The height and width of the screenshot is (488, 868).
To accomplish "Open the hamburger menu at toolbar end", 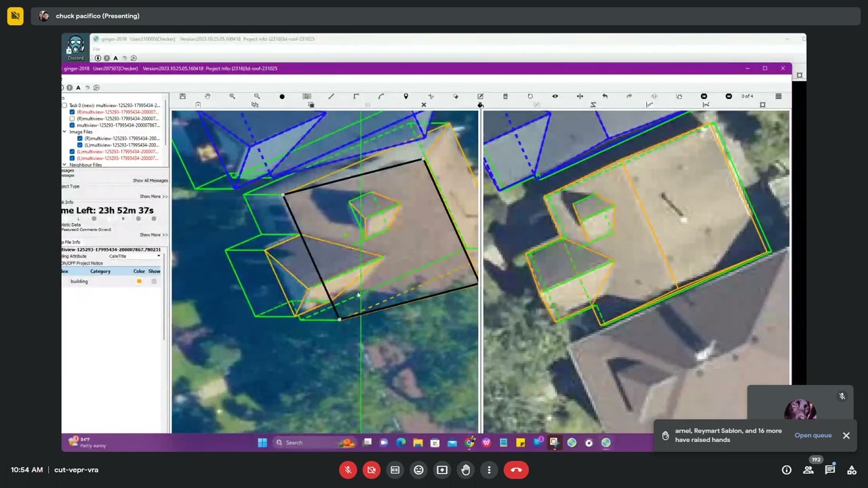I will 778,96.
